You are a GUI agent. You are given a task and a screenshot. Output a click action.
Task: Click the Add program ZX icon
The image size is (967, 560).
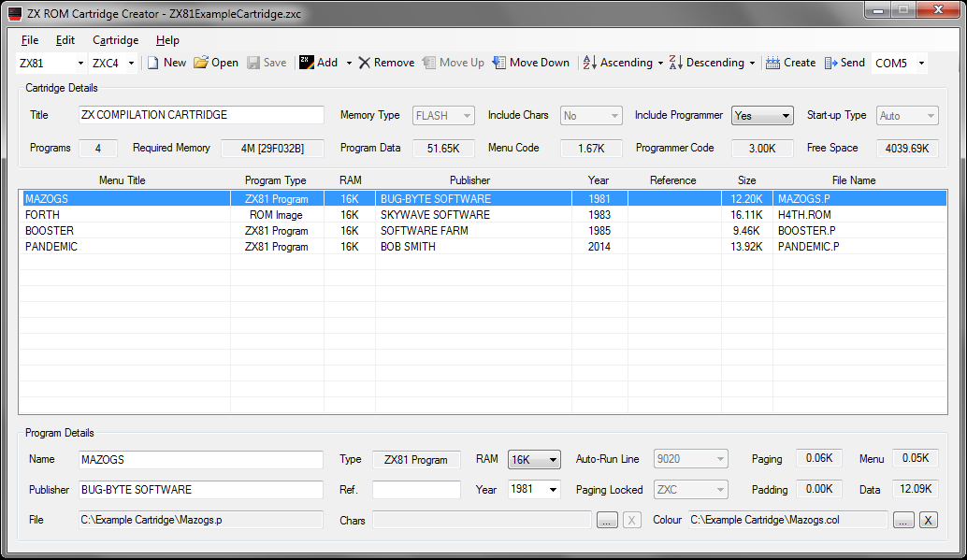[x=307, y=63]
